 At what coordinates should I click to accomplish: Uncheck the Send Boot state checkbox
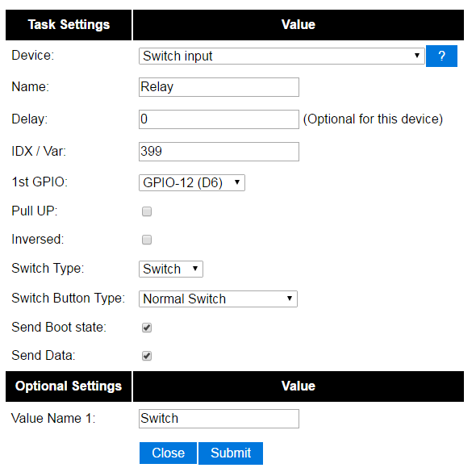click(147, 328)
